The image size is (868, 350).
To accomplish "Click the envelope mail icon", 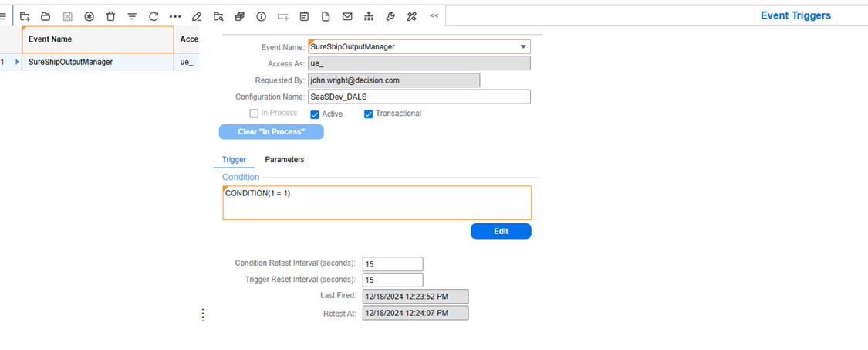I will coord(347,16).
